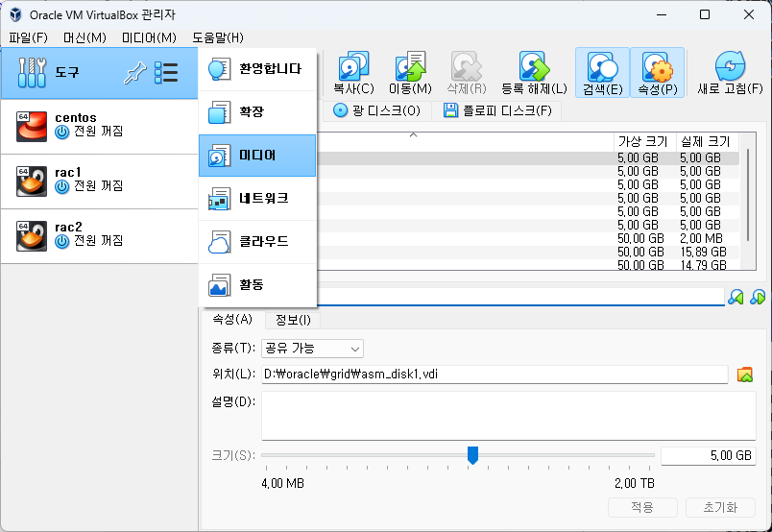Sort by Virtual size (가상 크기) column header
This screenshot has height=532, width=772.
point(642,142)
